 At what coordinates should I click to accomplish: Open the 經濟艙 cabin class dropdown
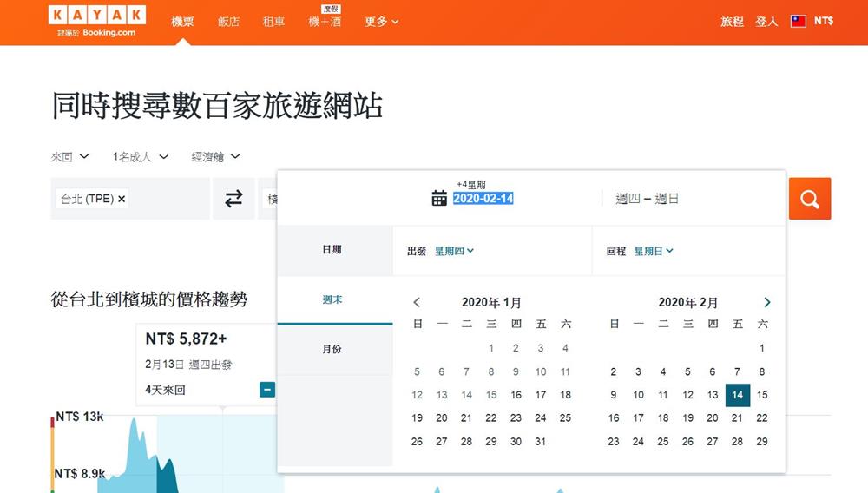click(x=216, y=157)
